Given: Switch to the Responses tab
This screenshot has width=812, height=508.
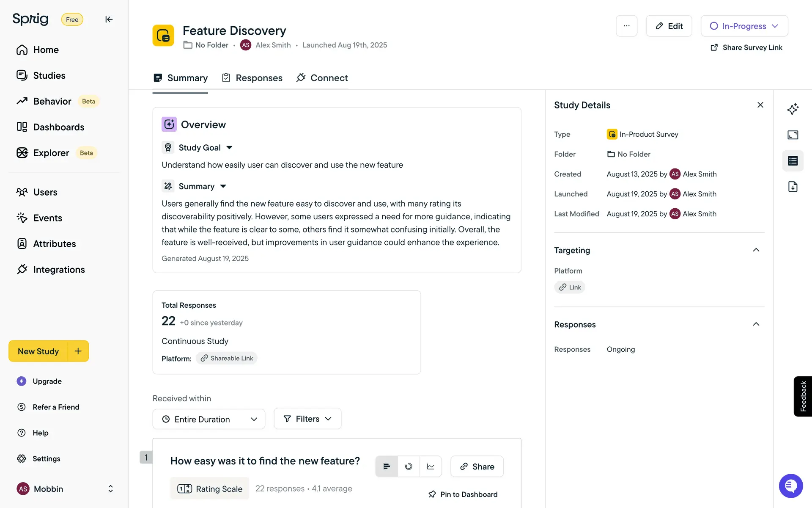Looking at the screenshot, I should 252,78.
